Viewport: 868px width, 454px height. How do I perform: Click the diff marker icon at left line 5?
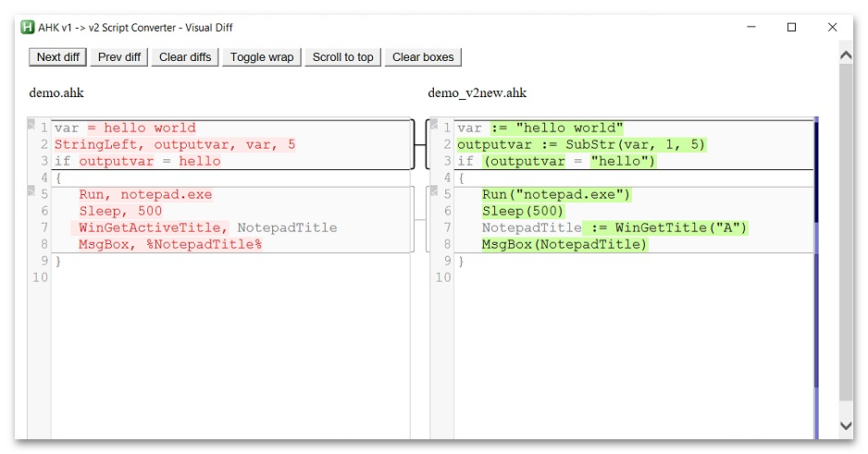click(31, 190)
